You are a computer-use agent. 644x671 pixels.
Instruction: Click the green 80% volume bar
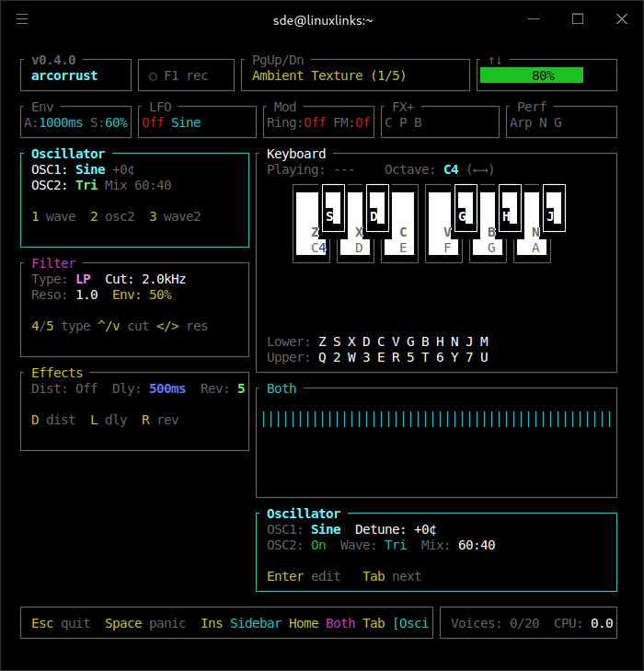coord(542,75)
